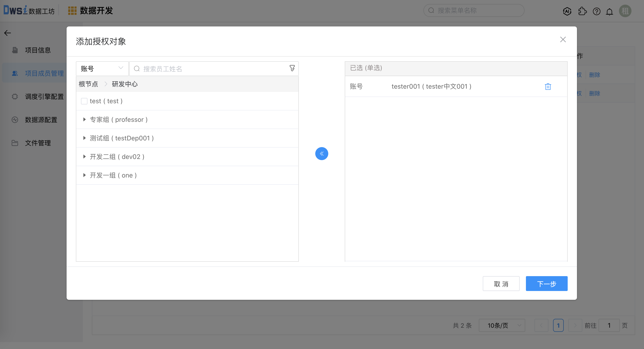Open the app grid icon beside 数据开发
The height and width of the screenshot is (349, 644).
[72, 11]
